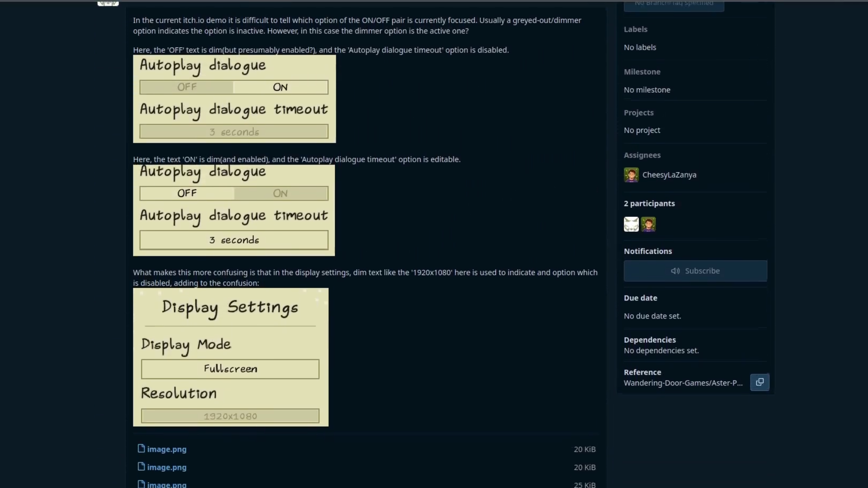Open the second participant avatar
The width and height of the screenshot is (868, 488).
tap(648, 224)
